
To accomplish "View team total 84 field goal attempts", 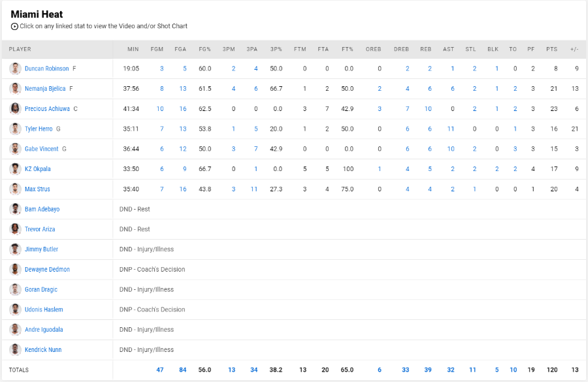I will (183, 370).
